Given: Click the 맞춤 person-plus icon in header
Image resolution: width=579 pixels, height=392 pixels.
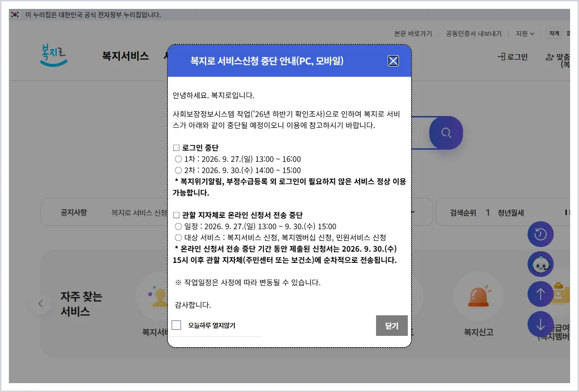Looking at the screenshot, I should point(550,57).
